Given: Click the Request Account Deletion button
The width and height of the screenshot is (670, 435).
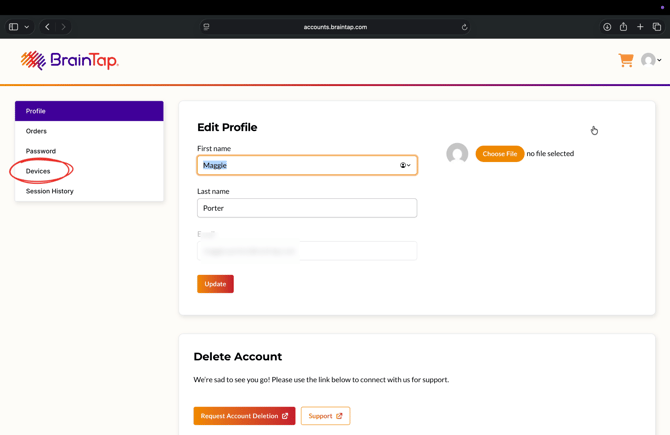Looking at the screenshot, I should (x=244, y=416).
